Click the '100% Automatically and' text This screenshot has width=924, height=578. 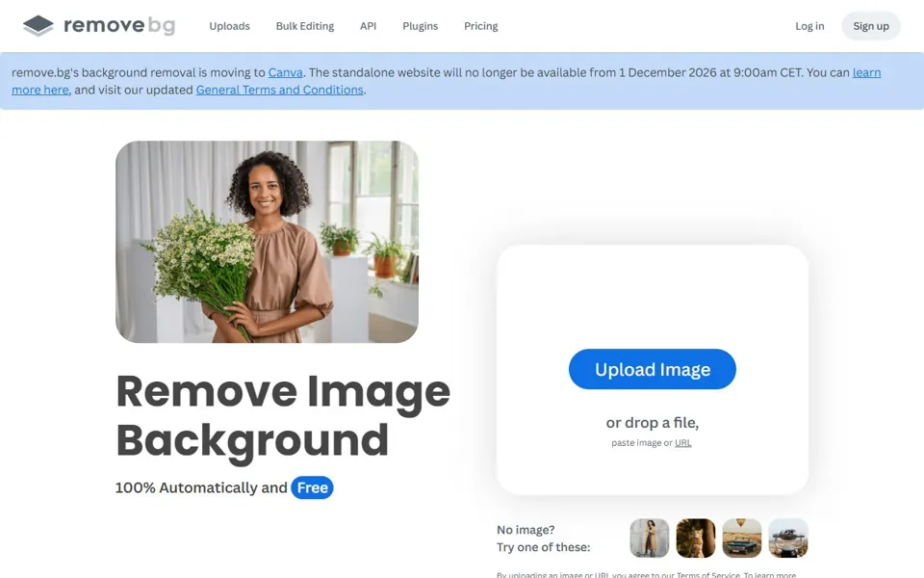201,487
